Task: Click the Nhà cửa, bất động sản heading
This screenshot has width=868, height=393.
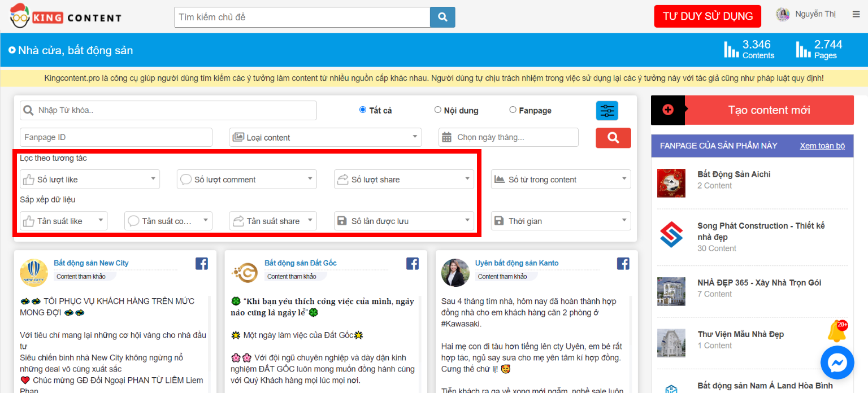Action: pos(75,51)
